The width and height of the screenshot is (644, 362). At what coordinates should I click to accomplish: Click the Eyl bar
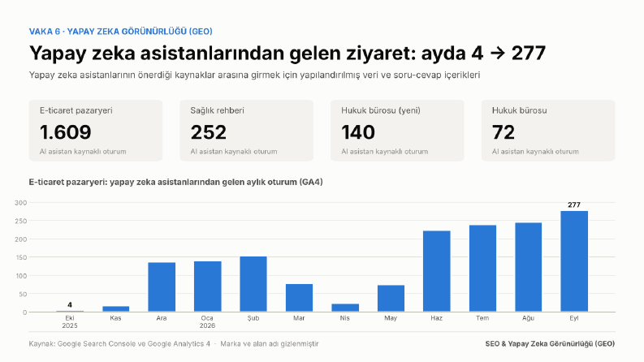pos(574,261)
